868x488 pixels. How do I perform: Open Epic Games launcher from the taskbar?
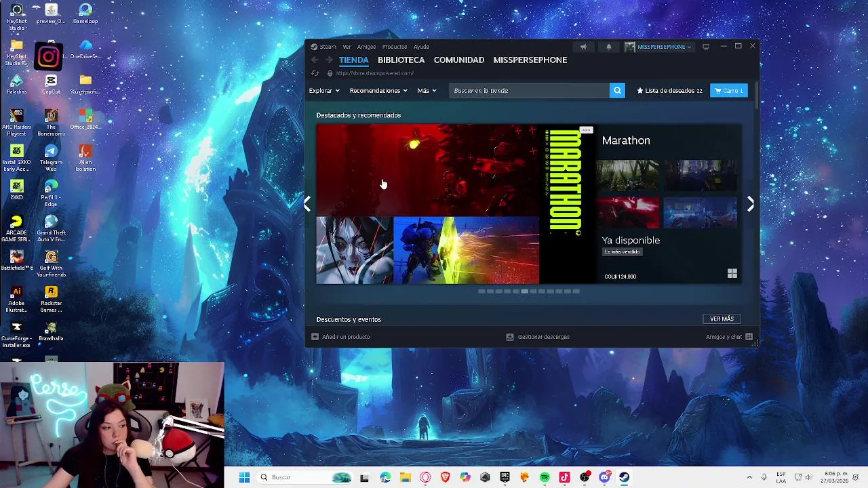[505, 477]
